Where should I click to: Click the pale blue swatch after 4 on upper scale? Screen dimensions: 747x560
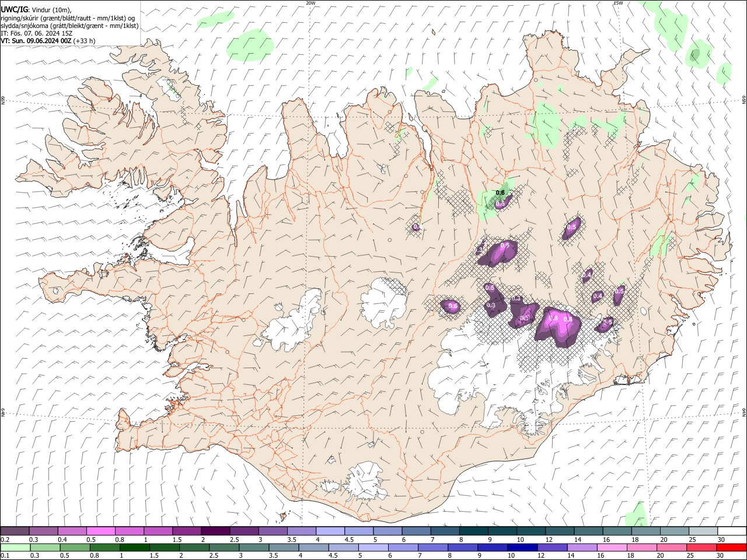tap(330, 531)
